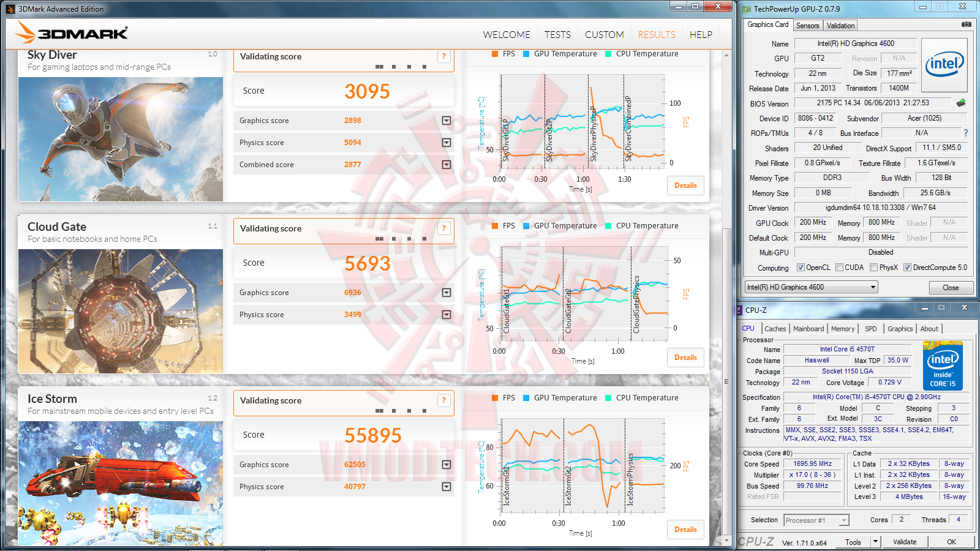Click the Ice Storm score "55895"
Screen dimensions: 980x551
tap(373, 436)
